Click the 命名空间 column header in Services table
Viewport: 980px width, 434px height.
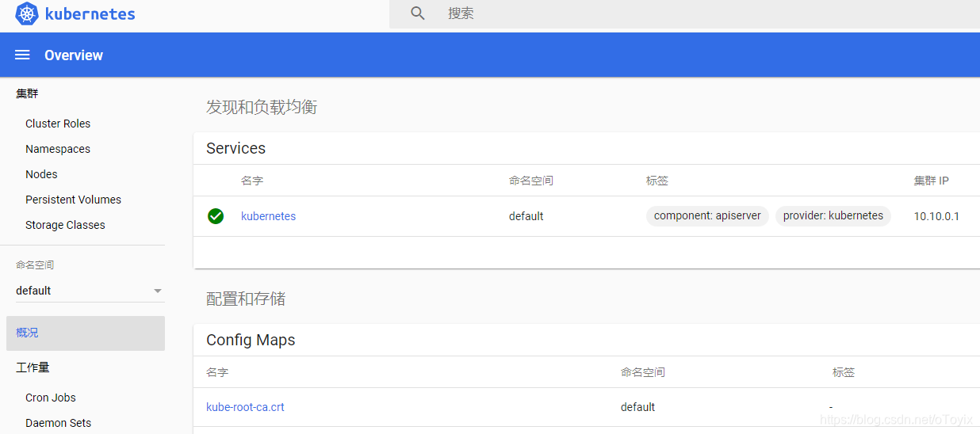click(x=531, y=181)
